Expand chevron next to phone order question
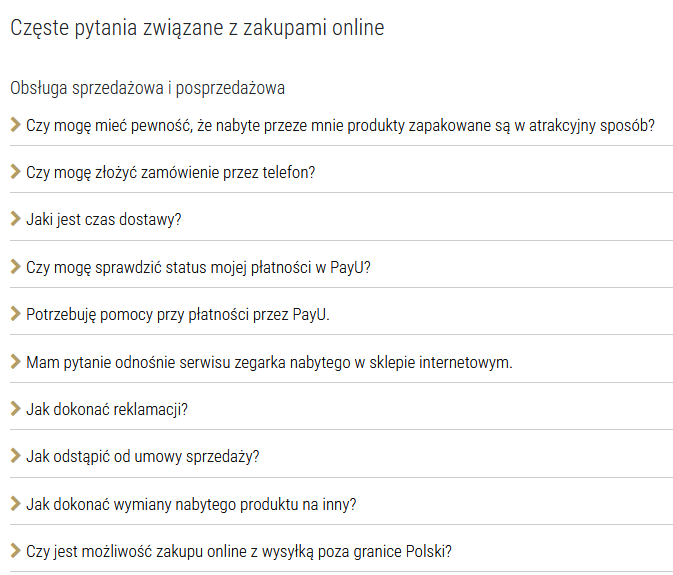Screen dimensions: 673x575 15,172
